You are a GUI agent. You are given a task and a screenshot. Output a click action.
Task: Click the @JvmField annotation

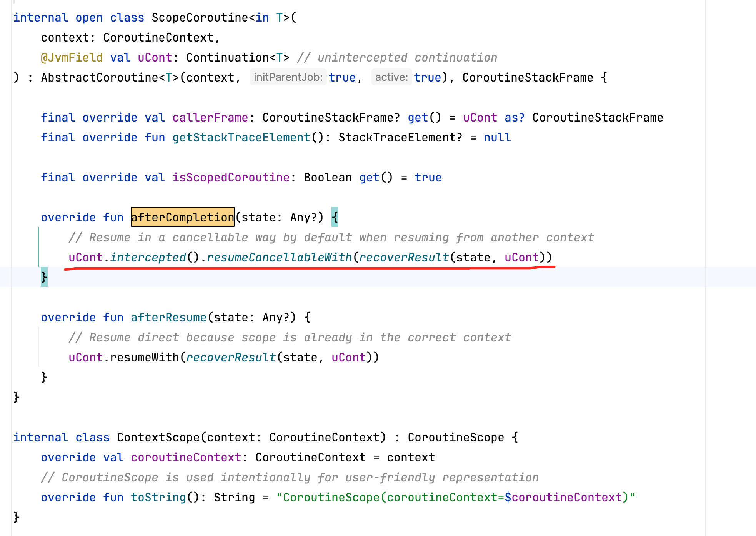coord(72,58)
